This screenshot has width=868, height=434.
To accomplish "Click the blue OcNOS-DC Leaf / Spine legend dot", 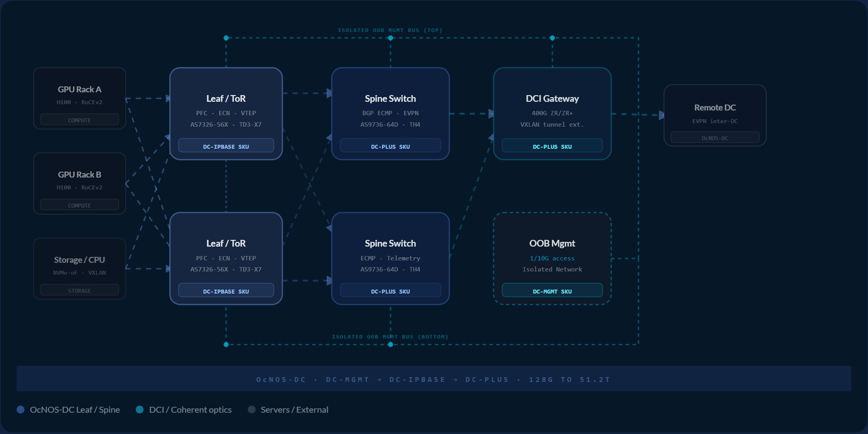I will point(21,410).
